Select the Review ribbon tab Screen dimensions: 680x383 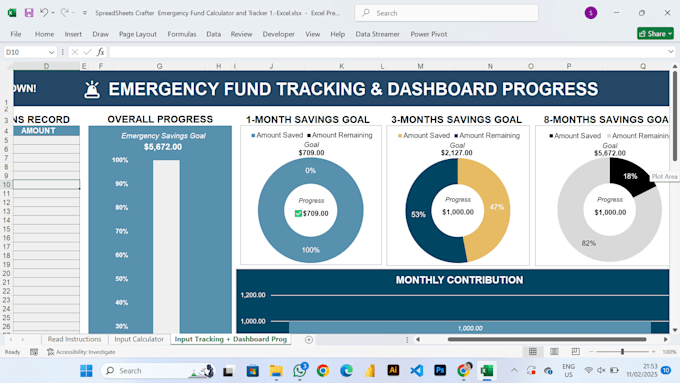click(242, 34)
